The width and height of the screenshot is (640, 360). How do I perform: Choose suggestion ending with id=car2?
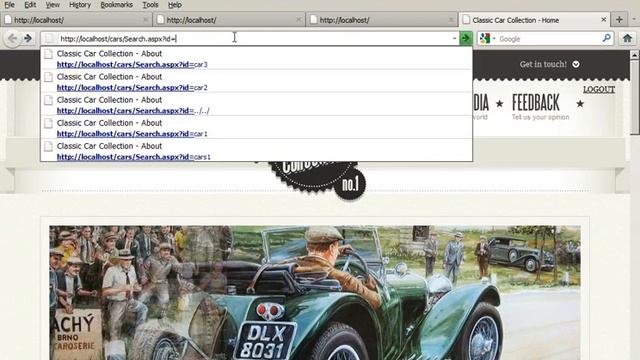256,81
